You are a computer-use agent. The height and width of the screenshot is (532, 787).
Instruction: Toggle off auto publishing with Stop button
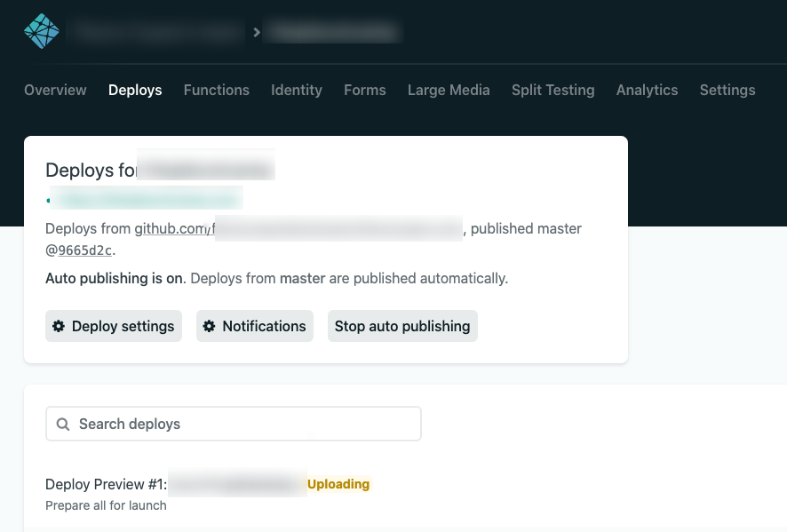click(402, 326)
